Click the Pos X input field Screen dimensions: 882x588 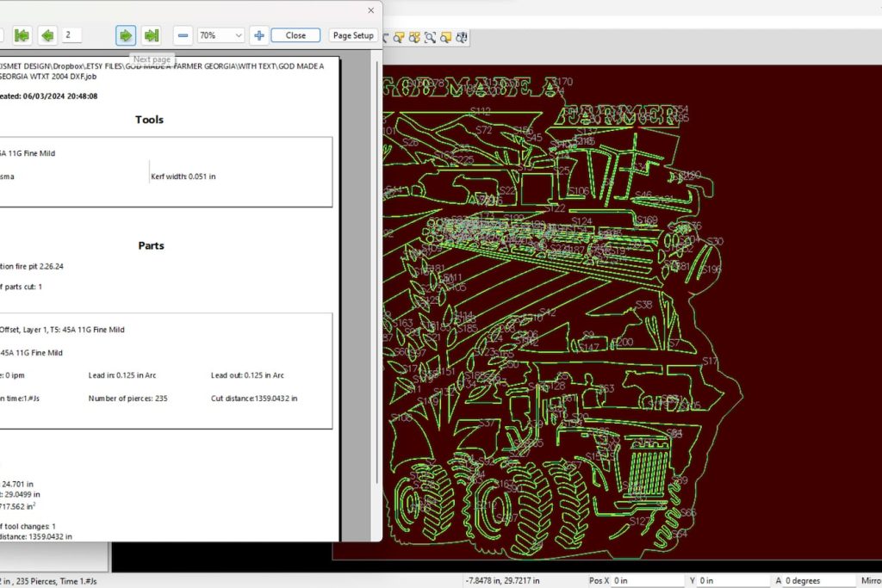pyautogui.click(x=643, y=580)
